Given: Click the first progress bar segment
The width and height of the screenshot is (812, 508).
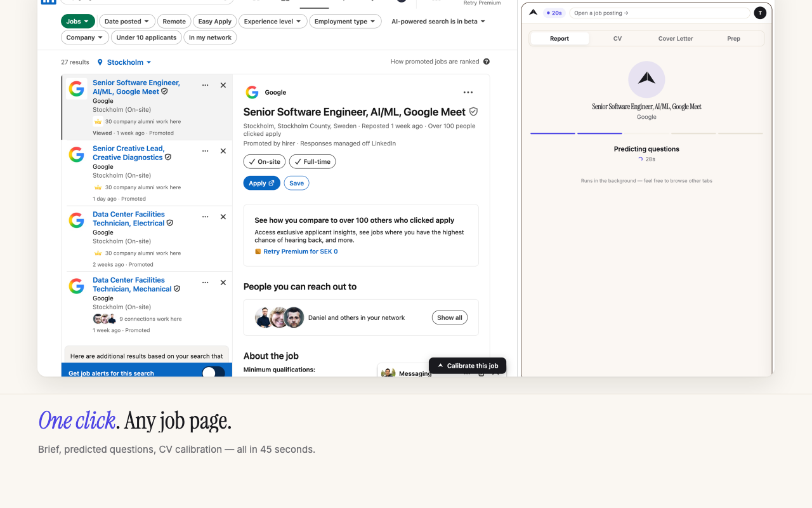Looking at the screenshot, I should click(x=553, y=133).
